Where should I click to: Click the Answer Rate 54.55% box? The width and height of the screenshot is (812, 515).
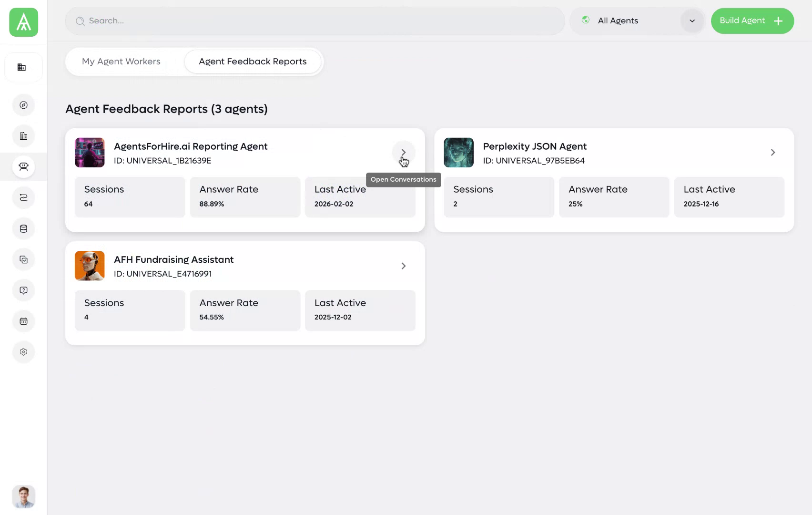click(x=245, y=310)
